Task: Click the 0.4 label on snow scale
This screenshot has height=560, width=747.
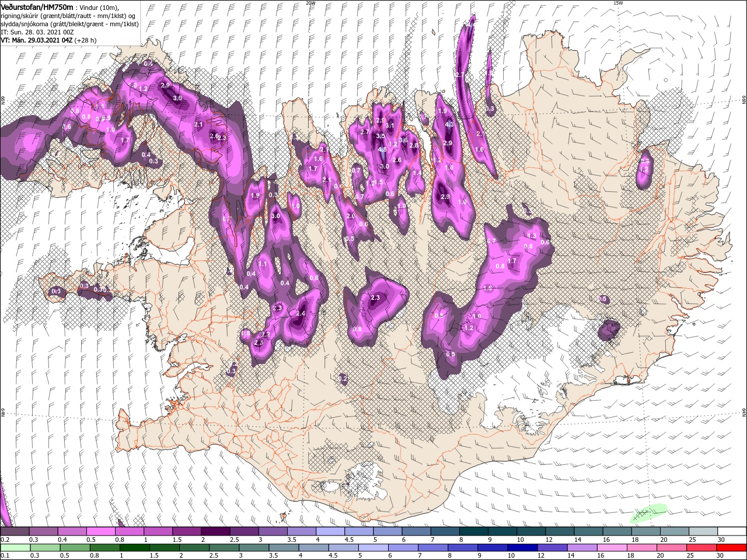Action: click(61, 540)
